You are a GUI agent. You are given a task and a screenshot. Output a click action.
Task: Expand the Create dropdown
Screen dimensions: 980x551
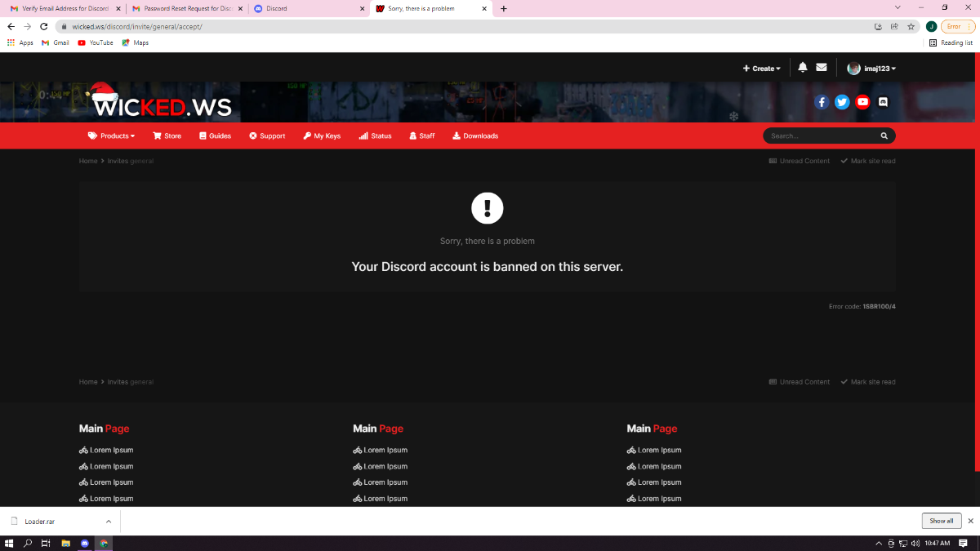(761, 69)
